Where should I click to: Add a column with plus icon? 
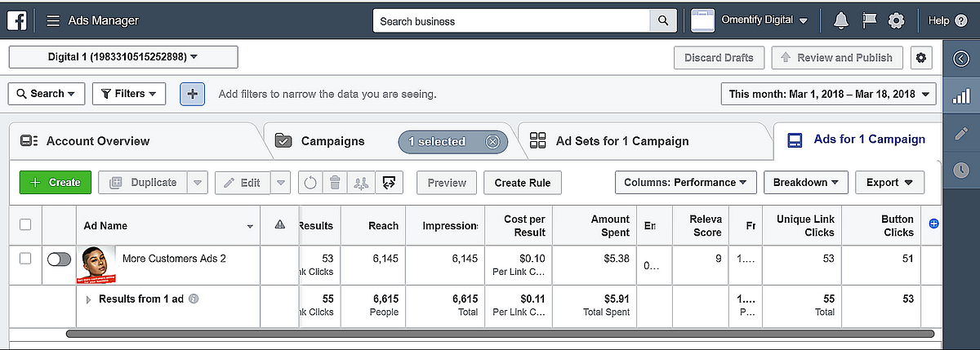click(934, 224)
